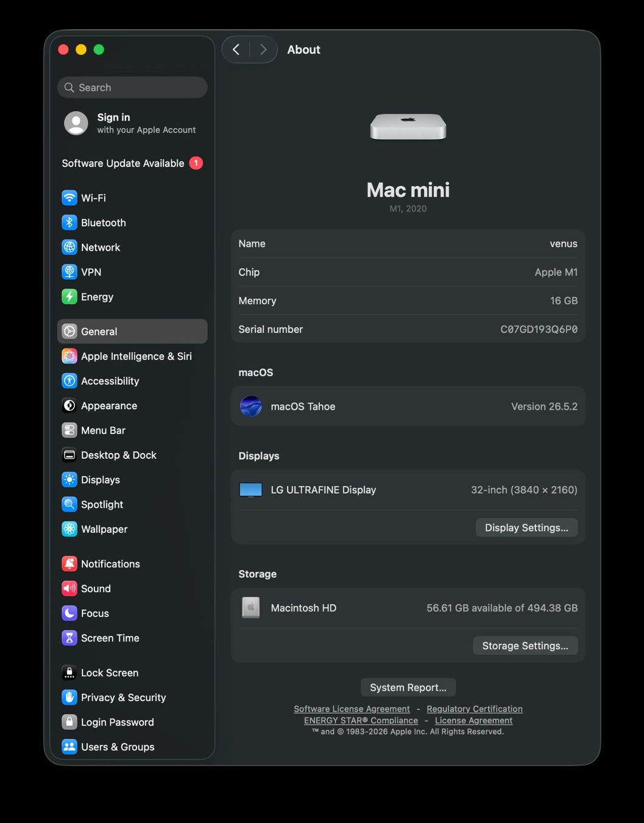Open Display Settings...

tap(526, 527)
